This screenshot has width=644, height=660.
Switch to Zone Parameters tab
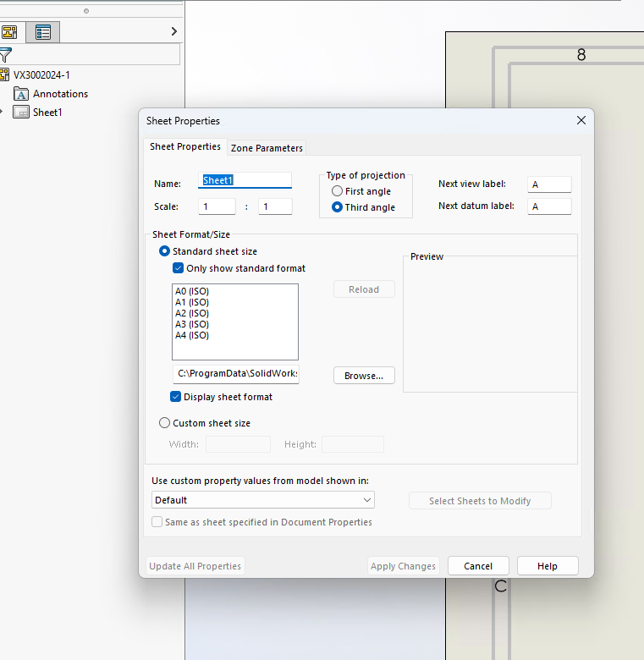point(267,148)
